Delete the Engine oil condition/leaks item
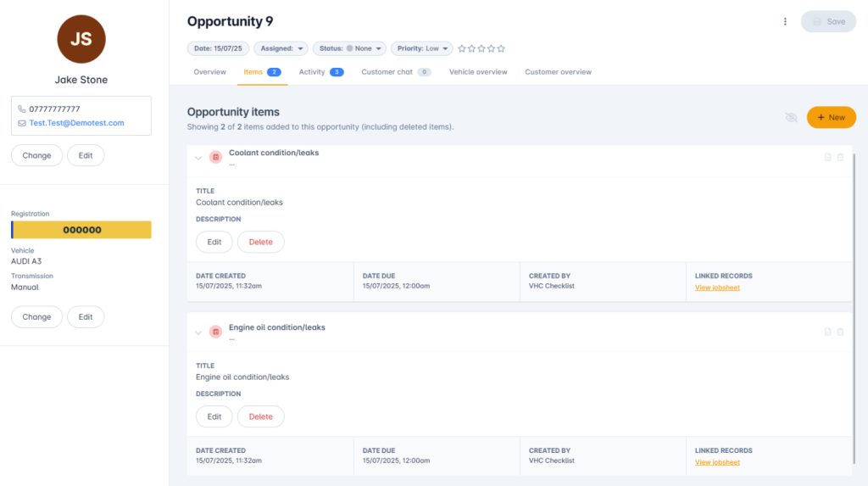The width and height of the screenshot is (868, 486). [261, 416]
